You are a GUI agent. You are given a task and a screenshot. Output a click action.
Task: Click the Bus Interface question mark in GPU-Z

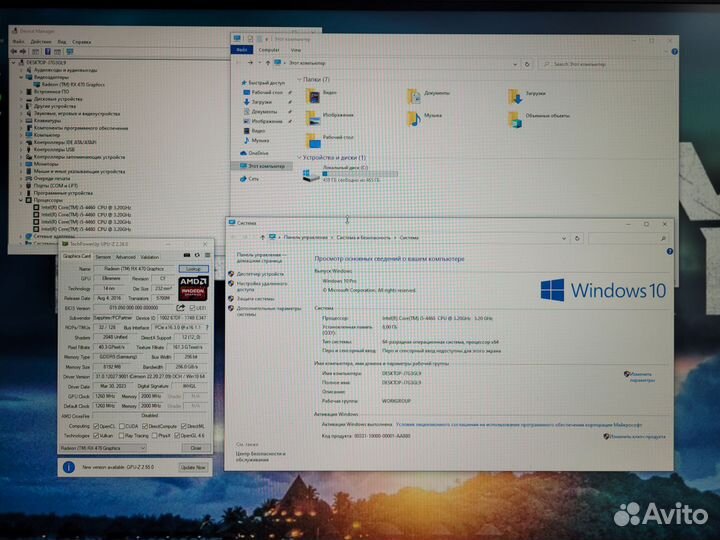(207, 327)
